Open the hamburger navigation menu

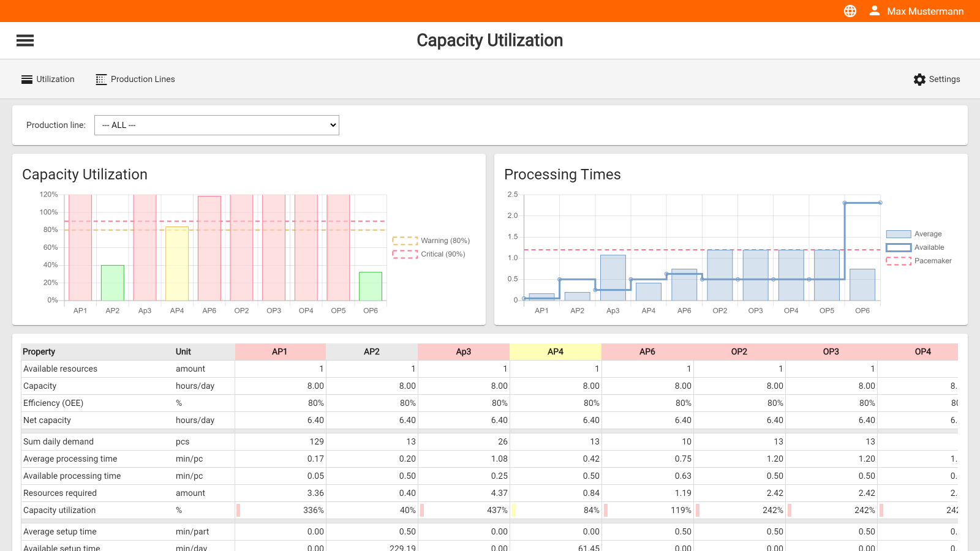25,40
